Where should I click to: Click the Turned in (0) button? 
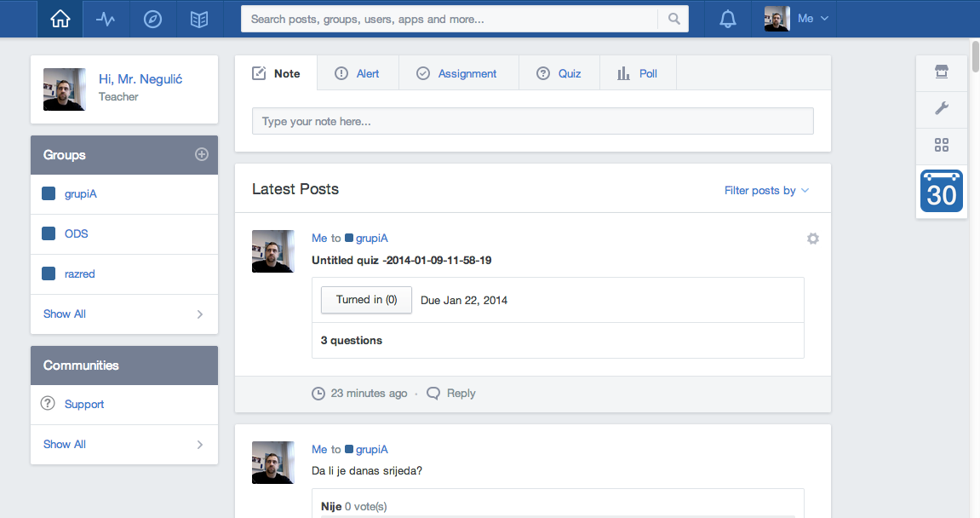click(x=366, y=300)
